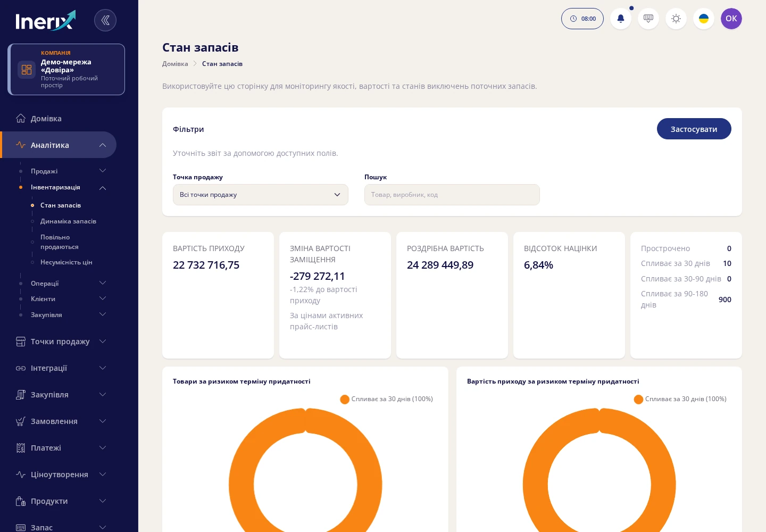The image size is (766, 532).
Task: Expand the Клієнти submenu
Action: [103, 298]
